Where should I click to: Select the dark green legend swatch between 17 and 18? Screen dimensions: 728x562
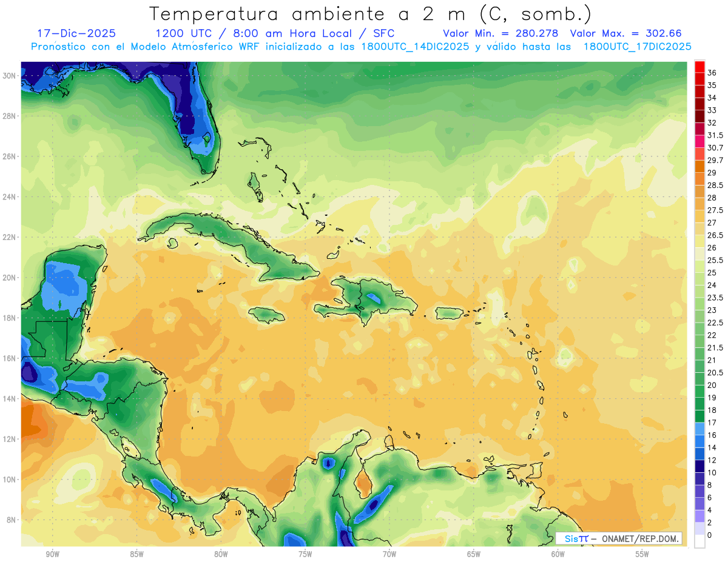click(x=699, y=416)
